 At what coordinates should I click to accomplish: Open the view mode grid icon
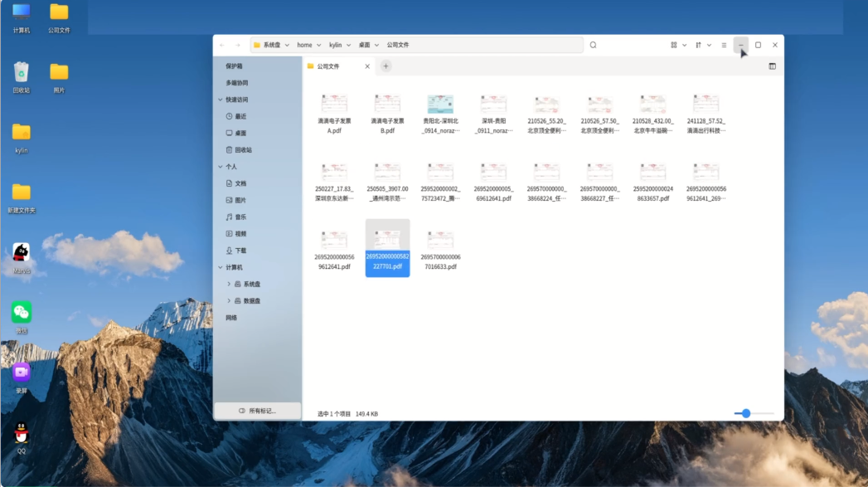(674, 45)
